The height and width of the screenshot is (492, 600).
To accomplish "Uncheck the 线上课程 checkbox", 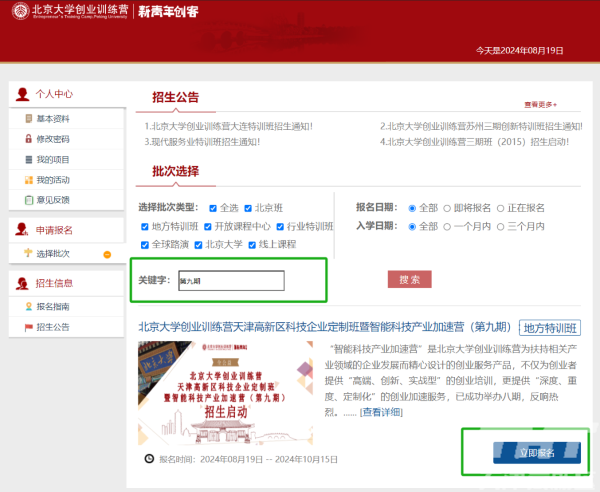I will pyautogui.click(x=252, y=245).
